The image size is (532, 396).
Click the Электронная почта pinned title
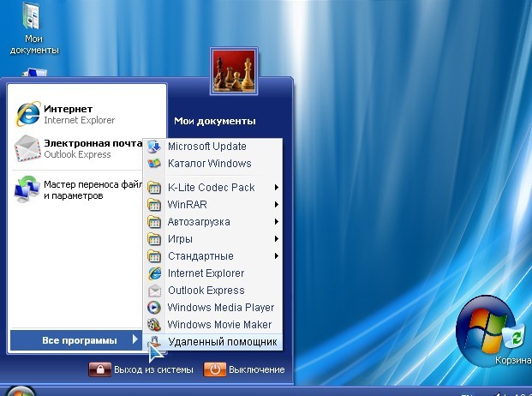[93, 143]
